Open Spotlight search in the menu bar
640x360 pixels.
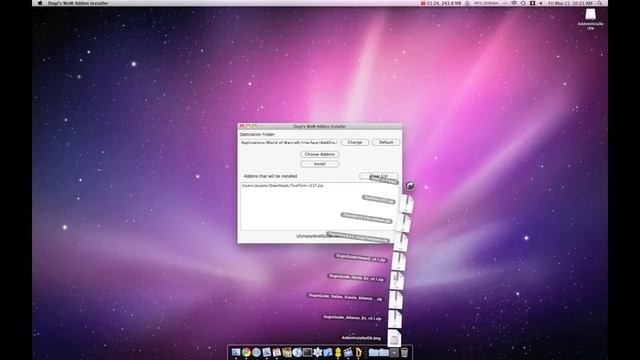click(600, 3)
